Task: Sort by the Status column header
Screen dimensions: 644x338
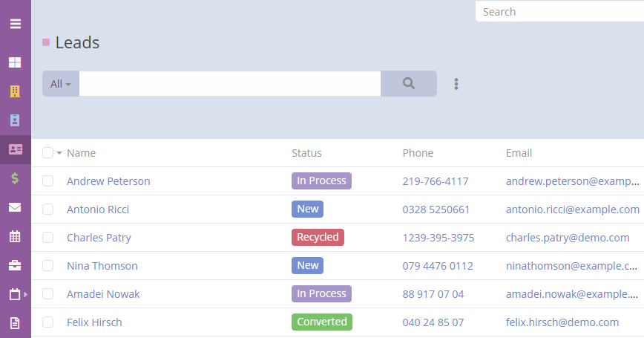Action: pyautogui.click(x=306, y=153)
